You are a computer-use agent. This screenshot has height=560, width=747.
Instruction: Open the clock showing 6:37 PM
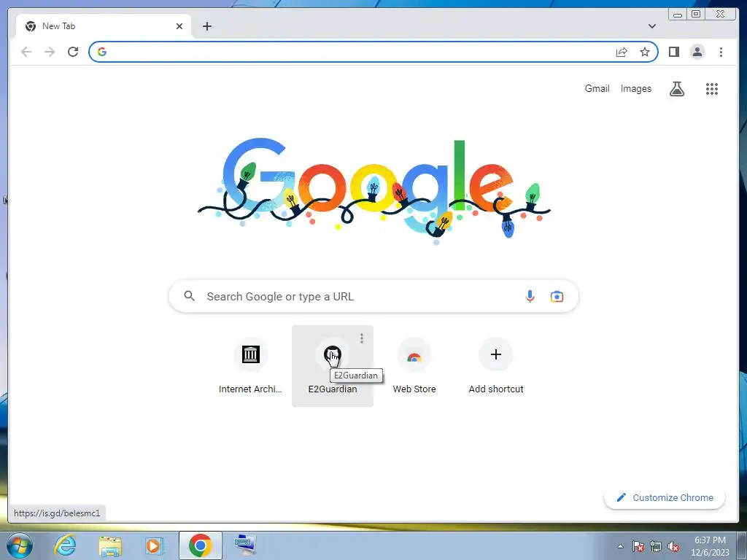(710, 546)
